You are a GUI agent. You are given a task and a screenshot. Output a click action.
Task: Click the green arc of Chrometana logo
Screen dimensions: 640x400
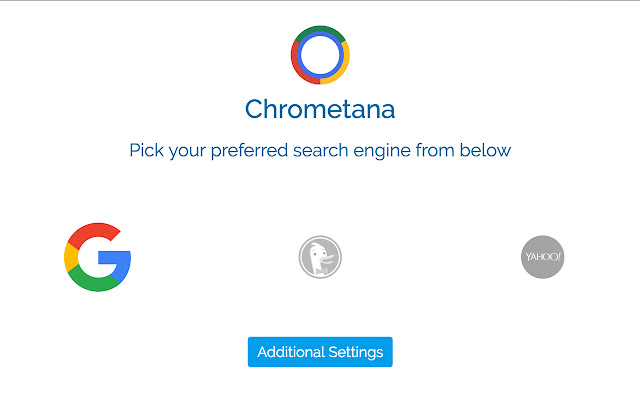(318, 29)
